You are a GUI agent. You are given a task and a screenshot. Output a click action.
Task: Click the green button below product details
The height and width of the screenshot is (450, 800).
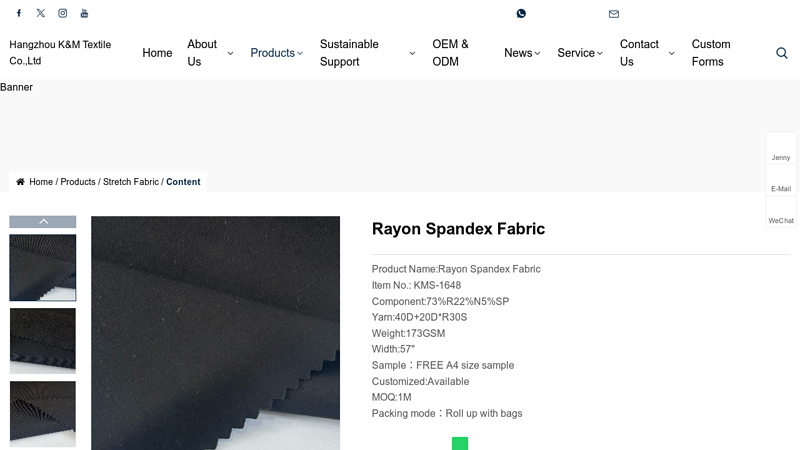[x=460, y=443]
